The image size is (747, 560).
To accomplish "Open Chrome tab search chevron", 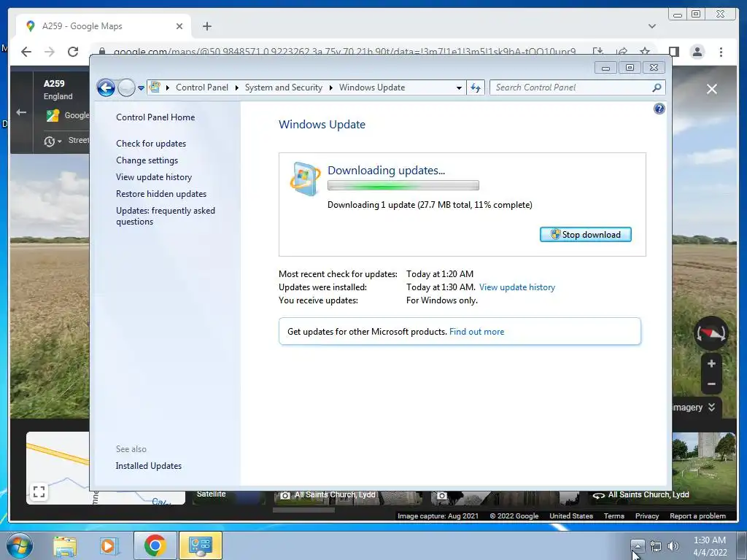I will click(x=651, y=26).
